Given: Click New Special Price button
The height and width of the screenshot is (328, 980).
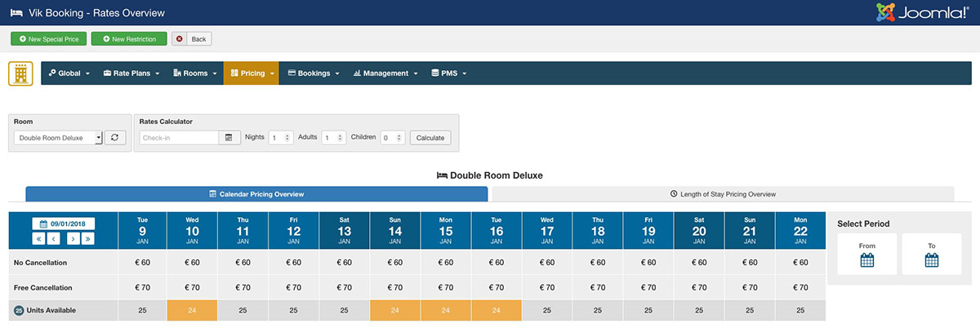Looking at the screenshot, I should [x=48, y=38].
